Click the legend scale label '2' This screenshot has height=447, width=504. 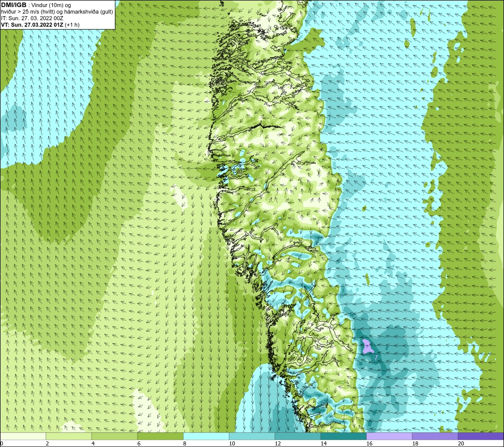tap(47, 443)
